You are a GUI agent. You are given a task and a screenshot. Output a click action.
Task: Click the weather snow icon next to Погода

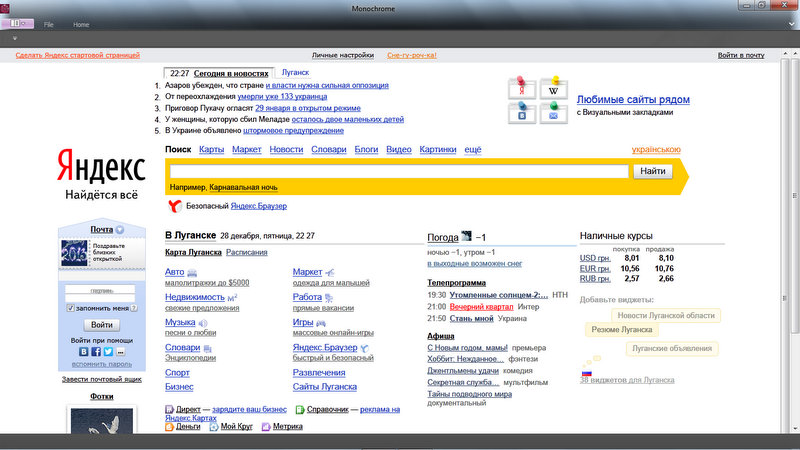coord(466,236)
